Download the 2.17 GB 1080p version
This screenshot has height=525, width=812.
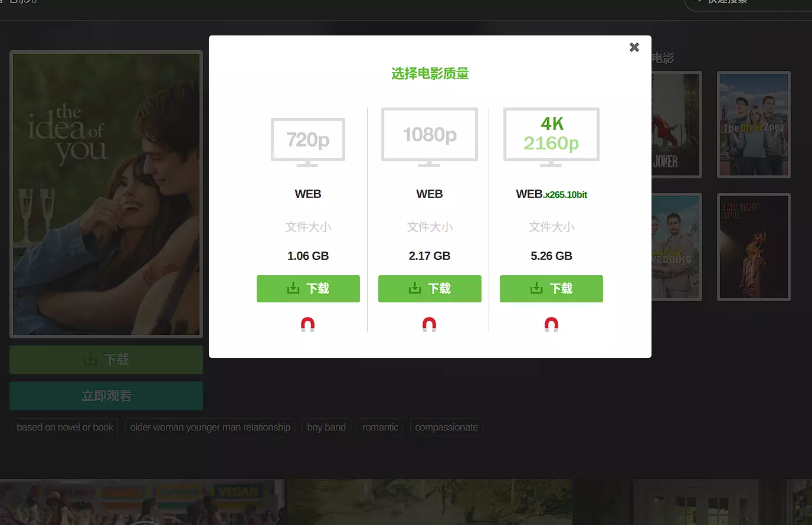coord(430,289)
